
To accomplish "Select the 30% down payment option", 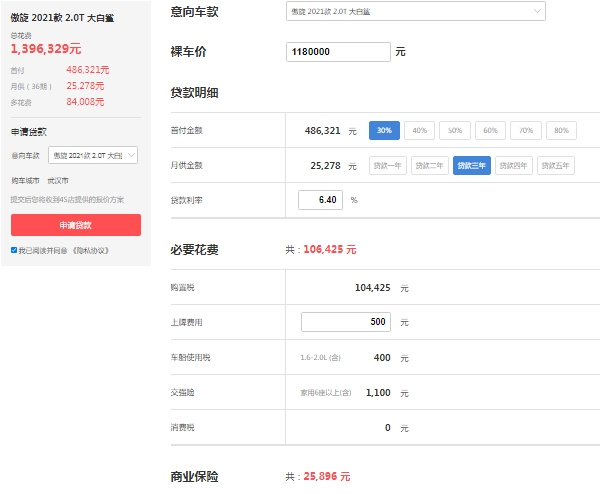I will click(x=384, y=130).
